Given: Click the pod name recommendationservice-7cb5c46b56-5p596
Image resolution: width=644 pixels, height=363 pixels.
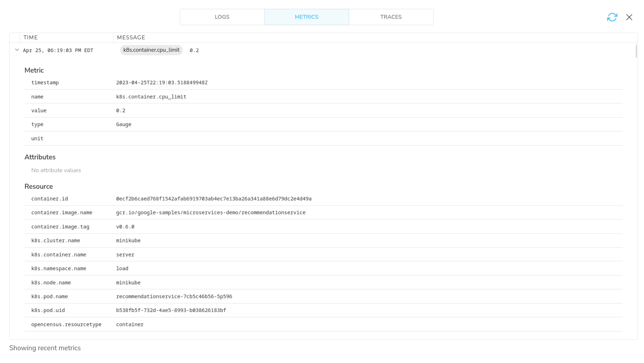Looking at the screenshot, I should [174, 297].
